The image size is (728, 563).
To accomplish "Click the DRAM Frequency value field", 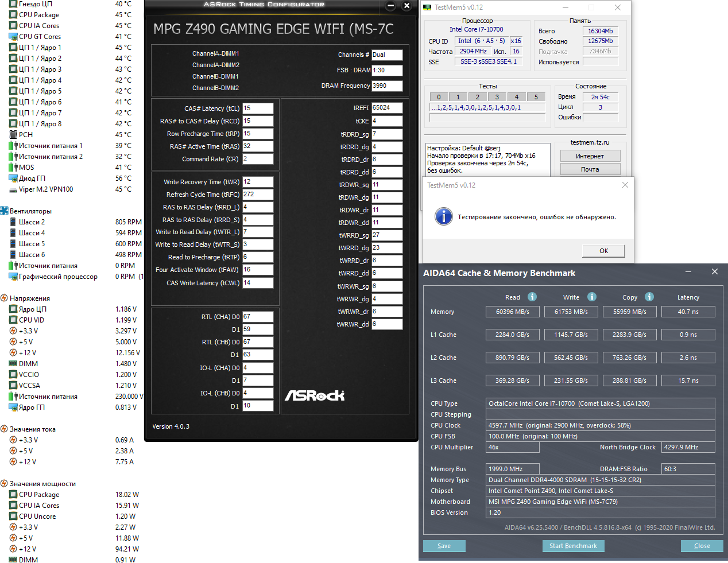I will point(387,86).
